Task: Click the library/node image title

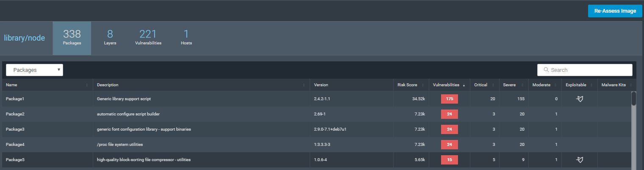Action: coord(25,38)
